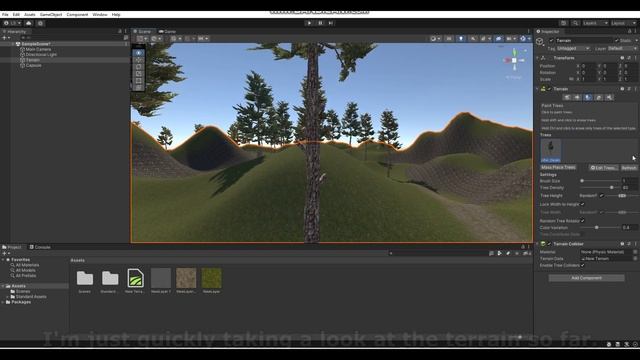
Task: Switch to the Console tab
Action: click(x=40, y=247)
